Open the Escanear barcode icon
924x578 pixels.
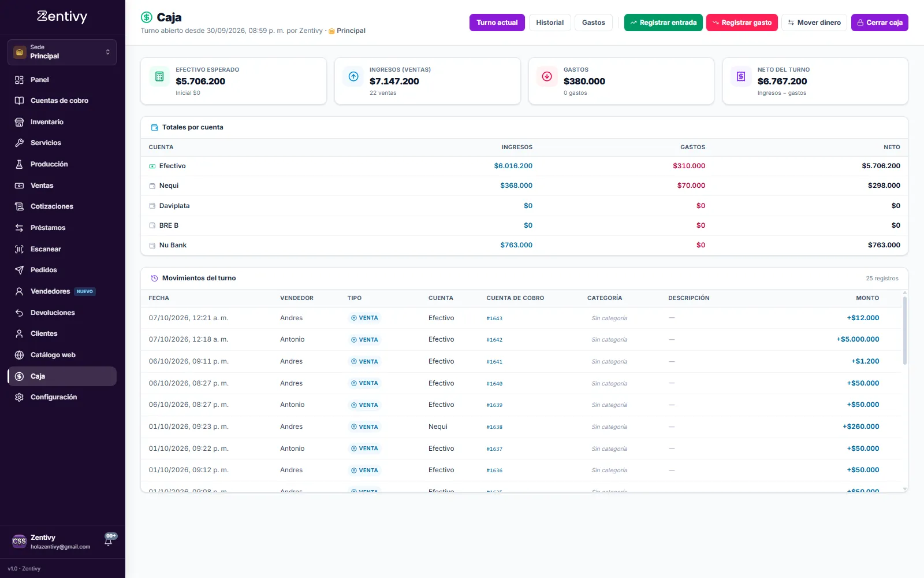(19, 249)
